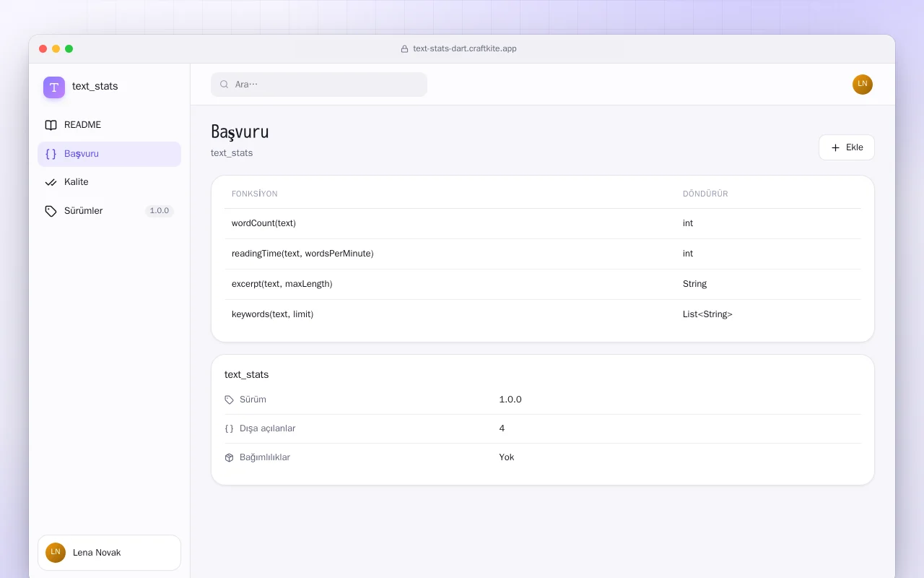Go to the Sürümler section
The image size is (924, 578).
(x=109, y=211)
